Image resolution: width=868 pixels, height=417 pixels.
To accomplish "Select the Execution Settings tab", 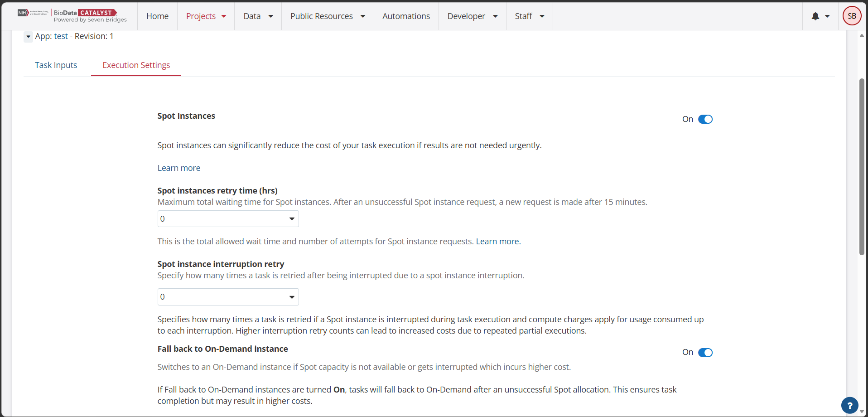I will coord(136,65).
